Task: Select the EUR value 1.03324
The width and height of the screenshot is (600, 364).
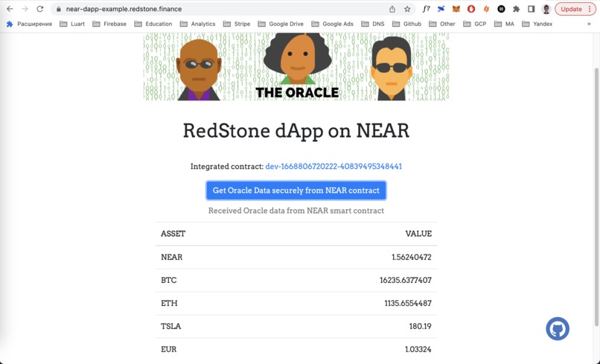Action: 418,349
